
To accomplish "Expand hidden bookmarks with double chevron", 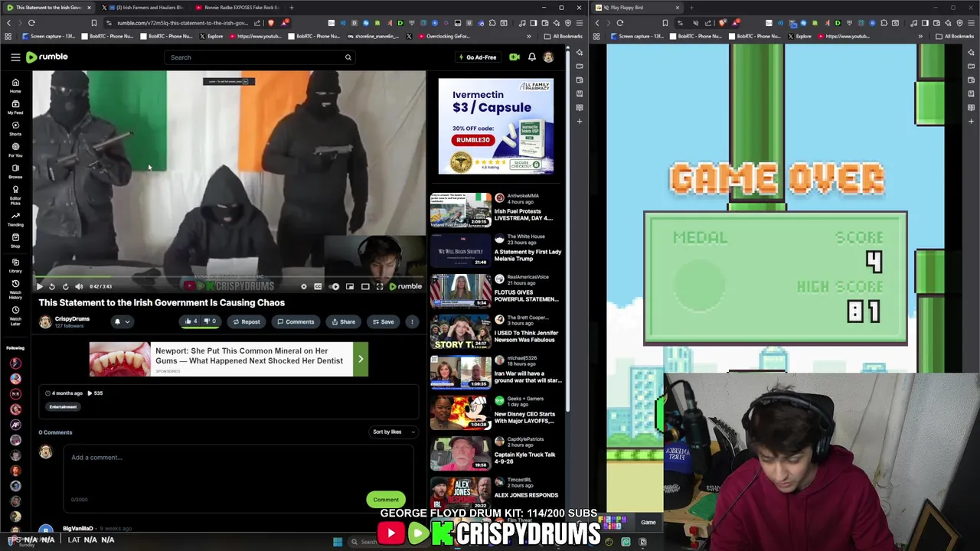I will [528, 36].
